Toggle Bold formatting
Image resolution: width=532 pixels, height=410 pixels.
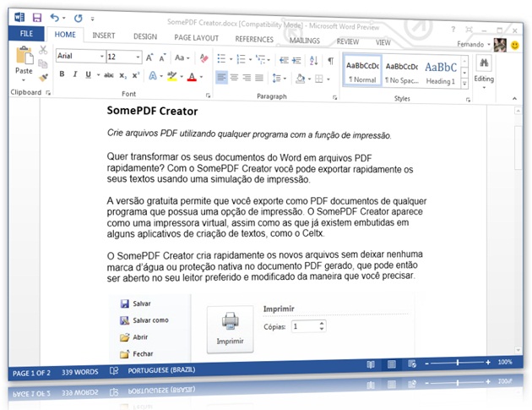coord(62,74)
